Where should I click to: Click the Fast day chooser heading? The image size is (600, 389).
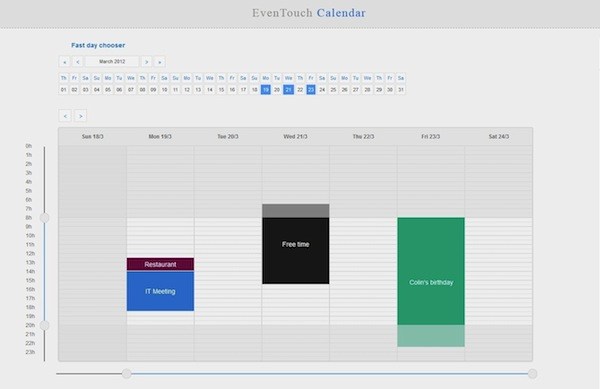pos(98,45)
